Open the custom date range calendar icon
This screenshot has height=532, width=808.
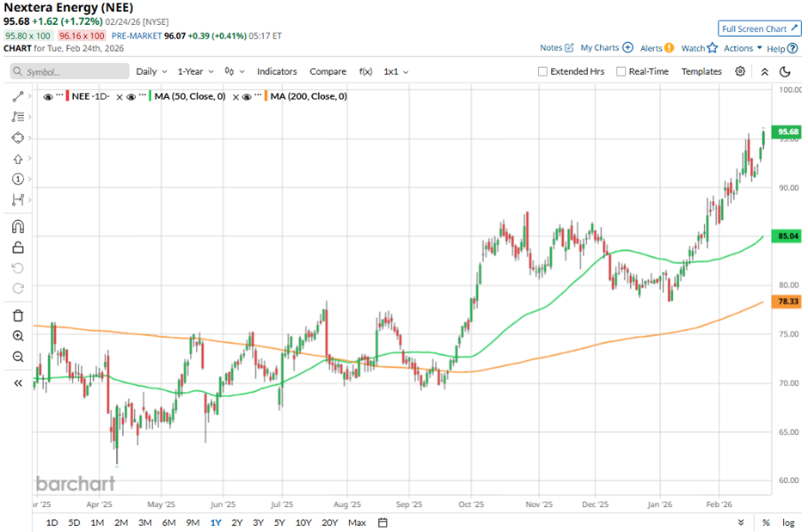[383, 522]
